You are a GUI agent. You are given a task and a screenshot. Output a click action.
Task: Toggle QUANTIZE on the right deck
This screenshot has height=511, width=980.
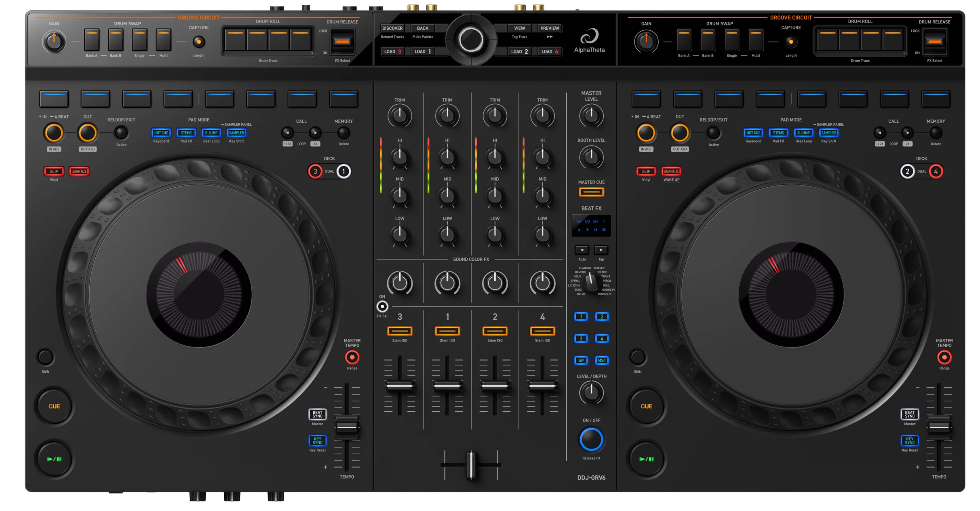pos(671,171)
